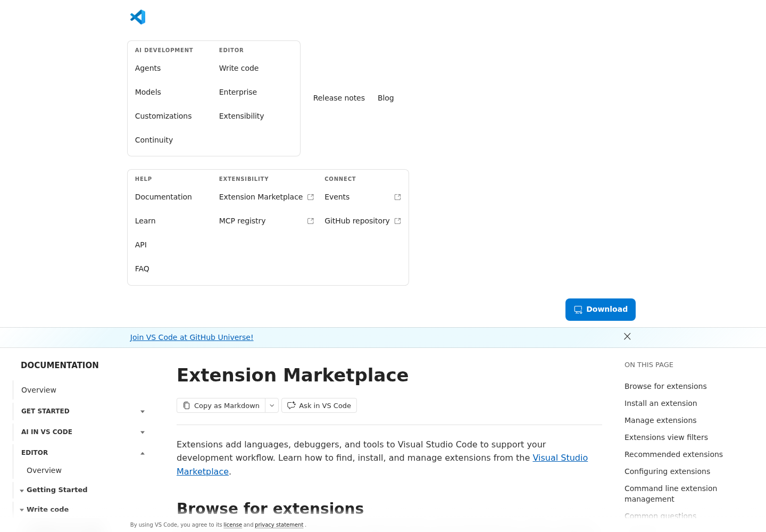Open the top Extensibility menu item
Screen dimensions: 766x532
(242, 116)
